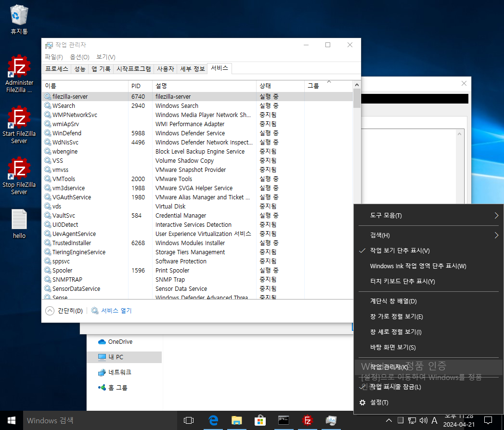Sort services by PID column header
The width and height of the screenshot is (504, 430).
(x=140, y=86)
